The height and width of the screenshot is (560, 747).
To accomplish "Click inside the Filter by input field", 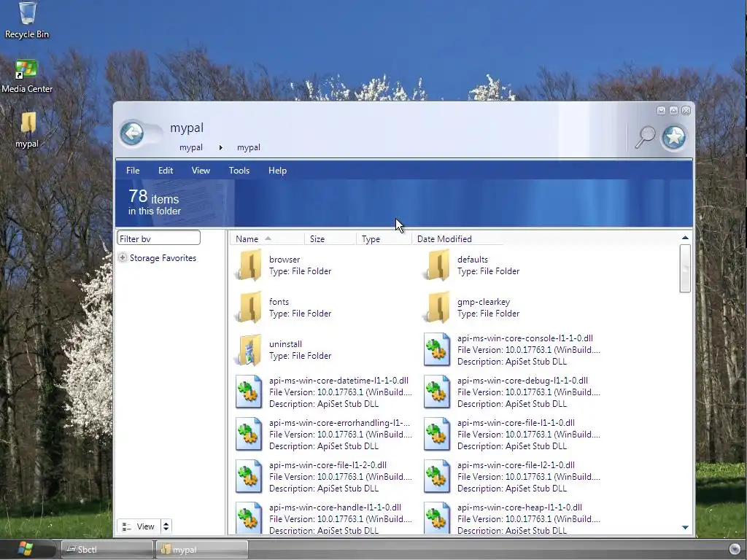I will point(158,238).
